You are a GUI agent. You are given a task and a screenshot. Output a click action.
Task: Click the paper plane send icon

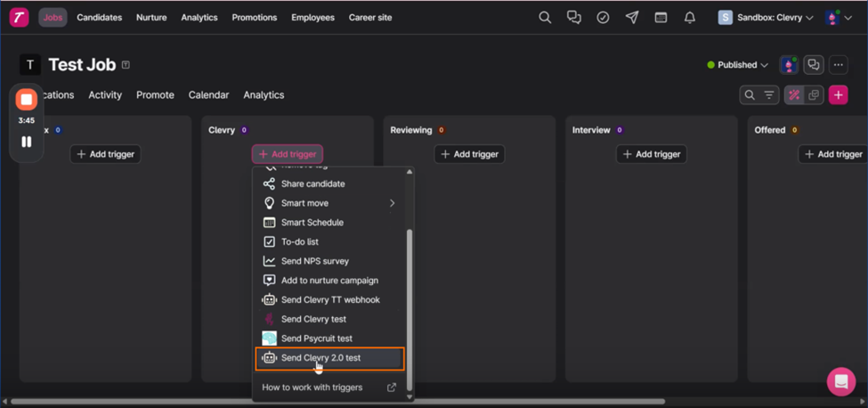[x=632, y=18]
